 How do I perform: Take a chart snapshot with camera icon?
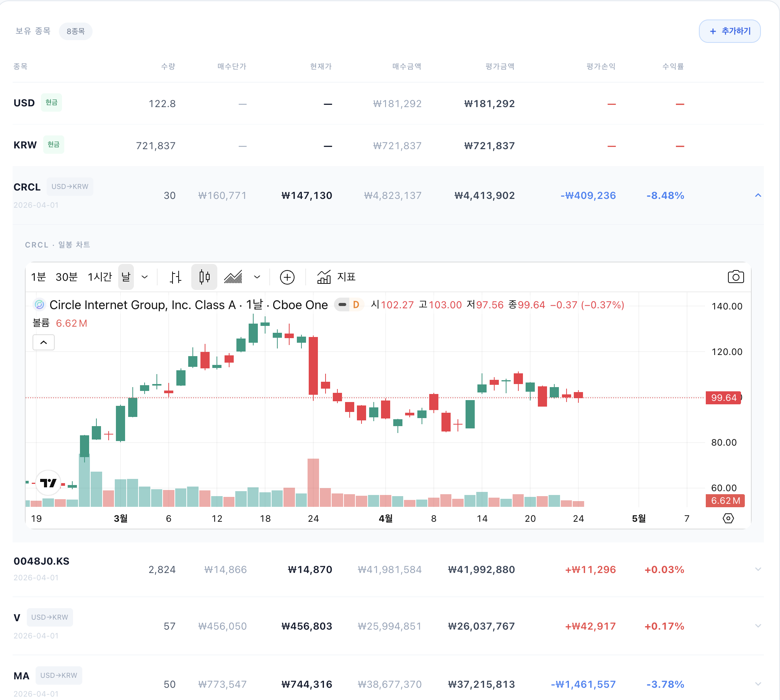(x=735, y=277)
